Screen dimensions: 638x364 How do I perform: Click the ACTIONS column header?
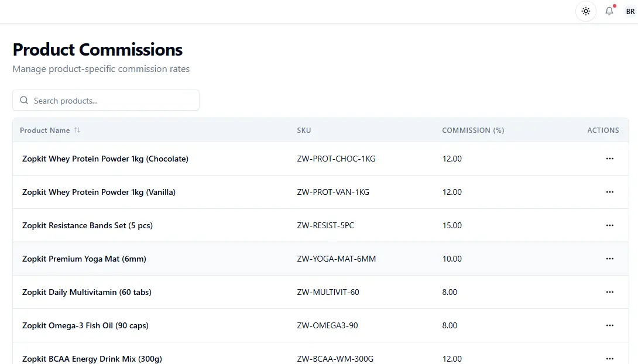pyautogui.click(x=603, y=130)
